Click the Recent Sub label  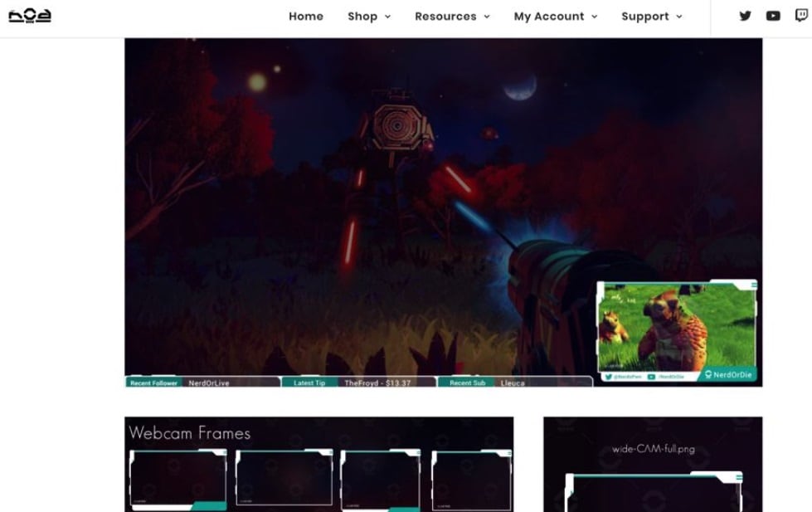pyautogui.click(x=467, y=383)
